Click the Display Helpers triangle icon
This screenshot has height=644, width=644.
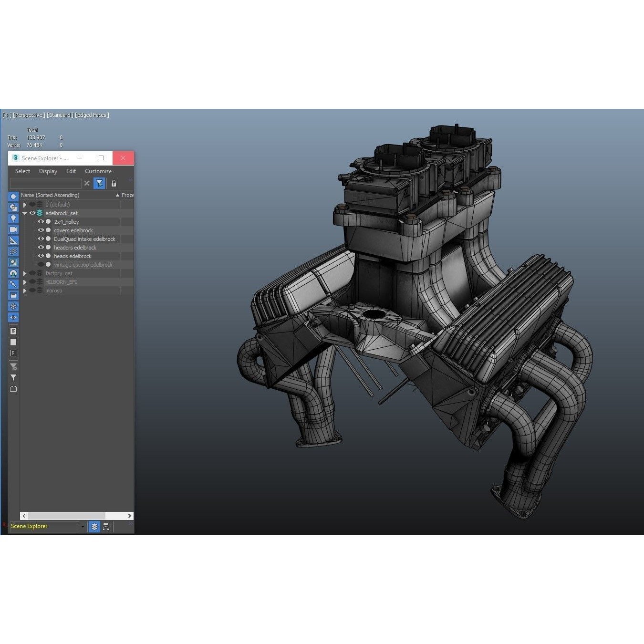pos(13,240)
